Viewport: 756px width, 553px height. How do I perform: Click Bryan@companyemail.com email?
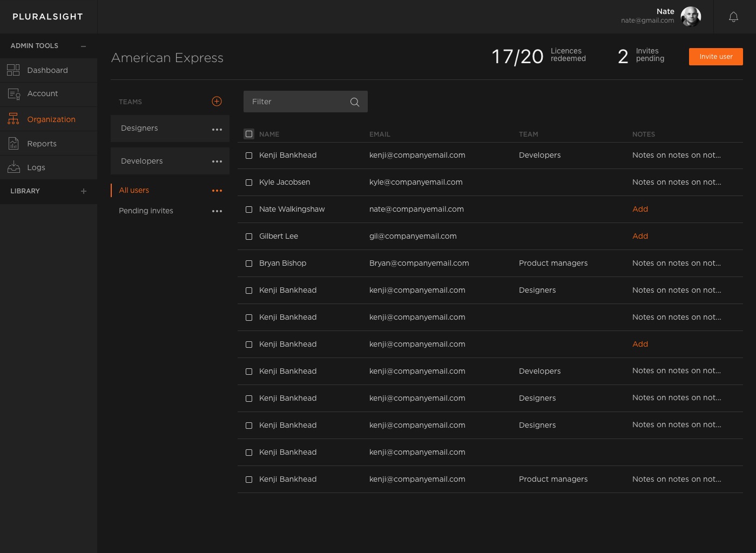click(x=419, y=263)
